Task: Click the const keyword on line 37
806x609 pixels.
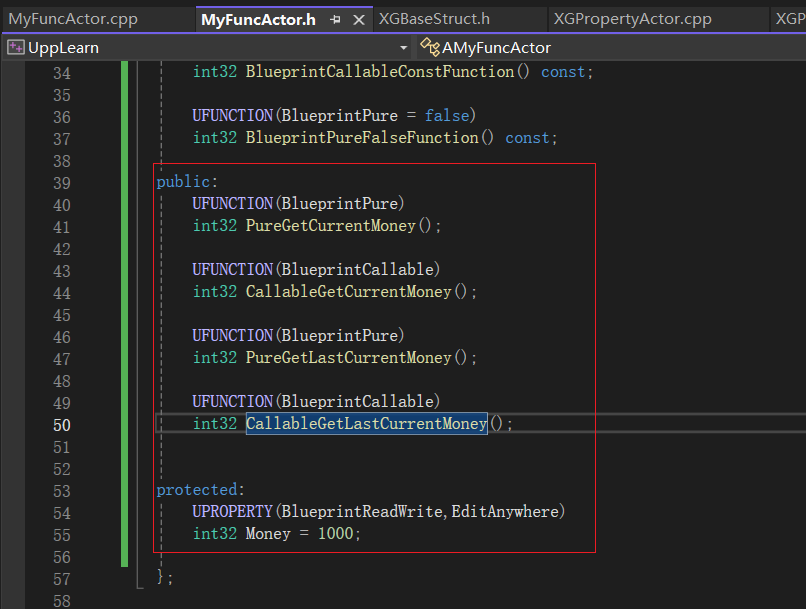Action: (527, 137)
